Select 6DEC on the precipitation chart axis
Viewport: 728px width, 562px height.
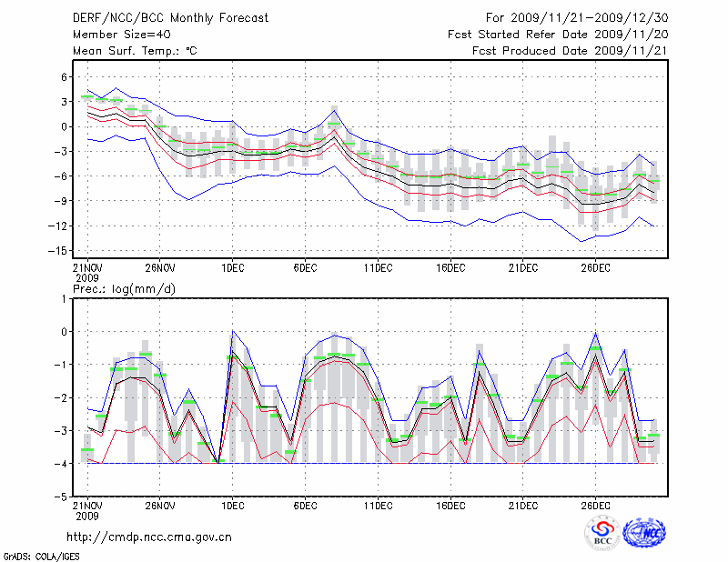tap(305, 505)
